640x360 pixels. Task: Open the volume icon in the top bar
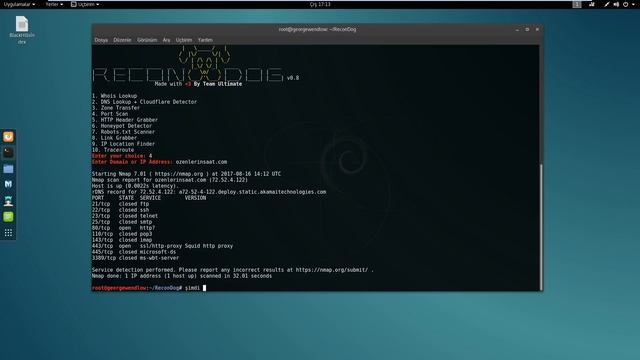pos(616,4)
